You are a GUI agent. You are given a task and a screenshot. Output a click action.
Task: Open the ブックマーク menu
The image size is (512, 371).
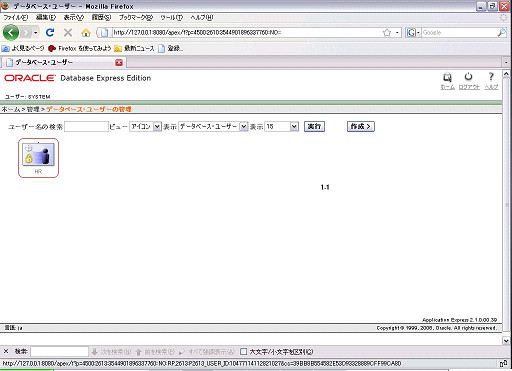pos(136,17)
